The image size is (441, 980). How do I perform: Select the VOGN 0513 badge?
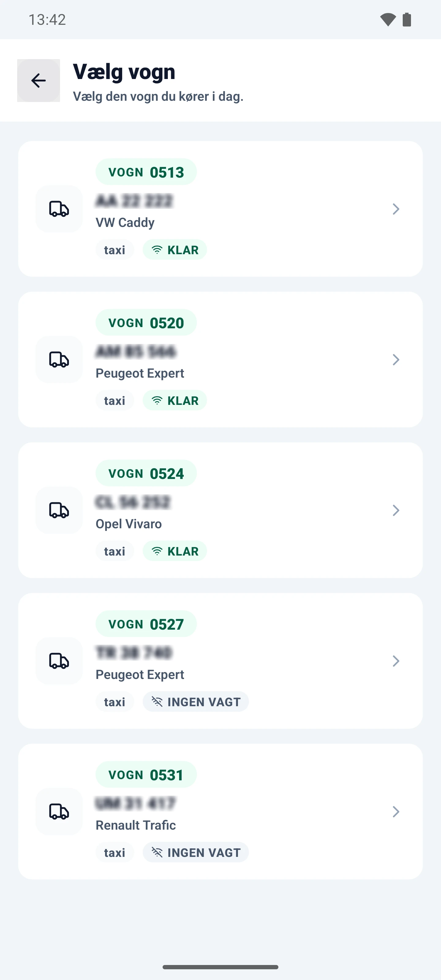146,172
